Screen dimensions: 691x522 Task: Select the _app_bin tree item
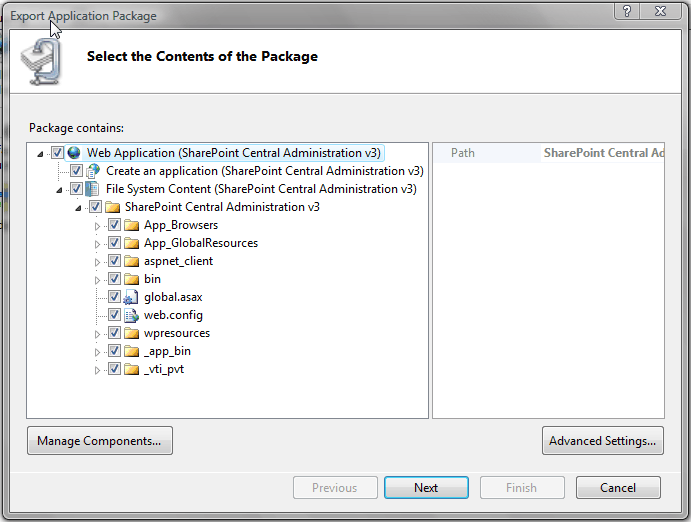tap(167, 352)
